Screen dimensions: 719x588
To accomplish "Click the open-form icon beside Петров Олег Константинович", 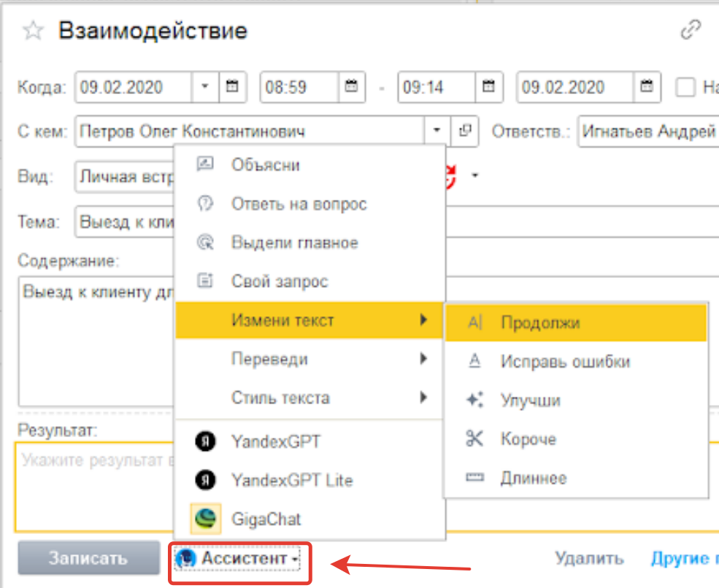I will (x=464, y=131).
